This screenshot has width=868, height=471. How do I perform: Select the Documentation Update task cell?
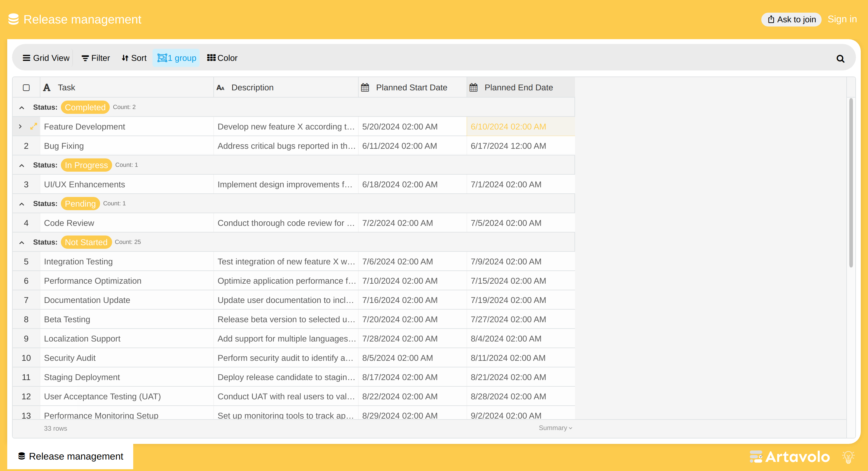coord(127,300)
